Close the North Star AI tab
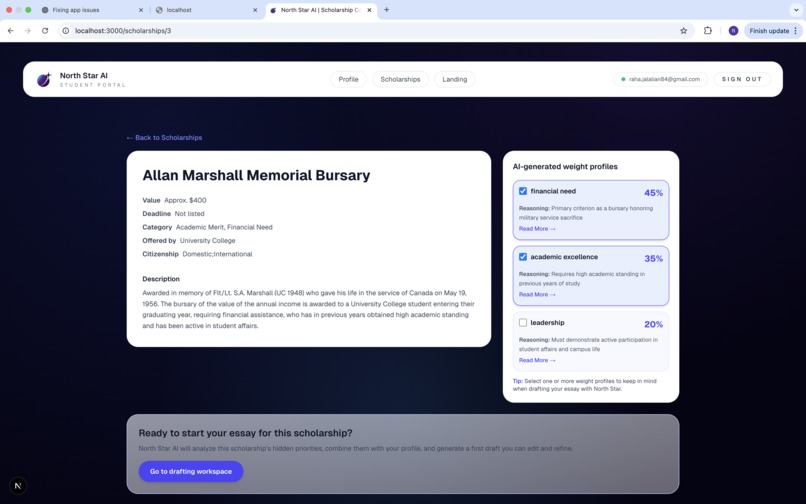This screenshot has height=504, width=806. 369,10
